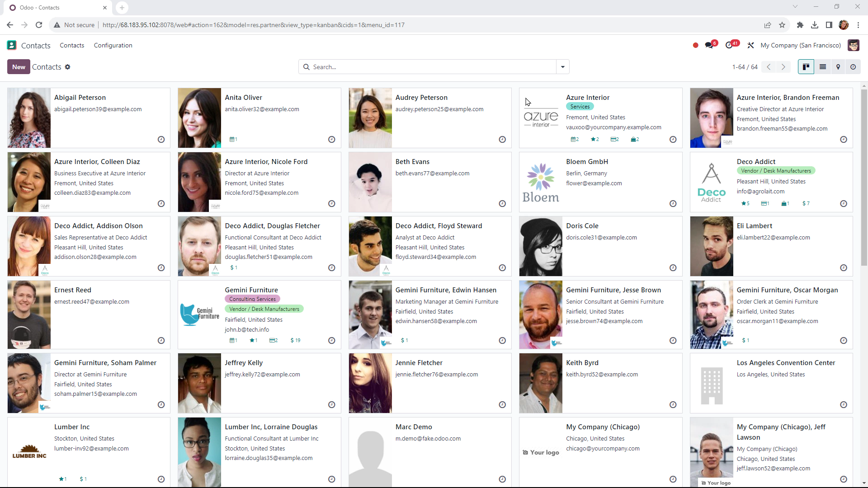Click the 1-64 / 64 pager counter
Viewport: 868px width, 488px height.
[745, 67]
